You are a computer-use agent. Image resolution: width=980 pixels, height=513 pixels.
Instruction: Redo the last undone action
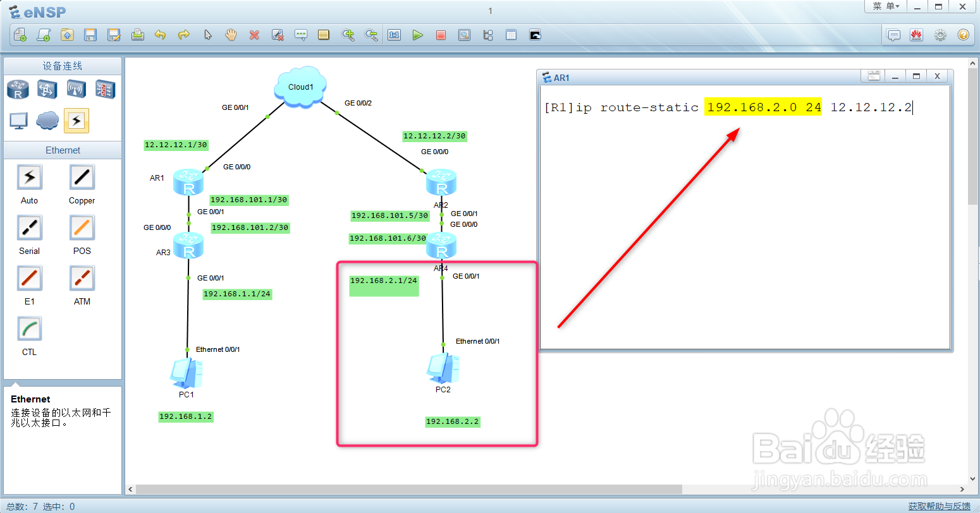[x=184, y=35]
